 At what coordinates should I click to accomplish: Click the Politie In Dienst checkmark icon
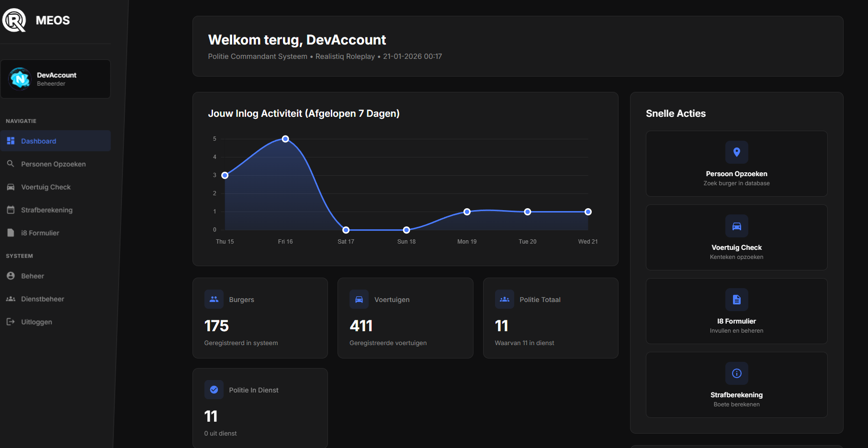pos(214,390)
